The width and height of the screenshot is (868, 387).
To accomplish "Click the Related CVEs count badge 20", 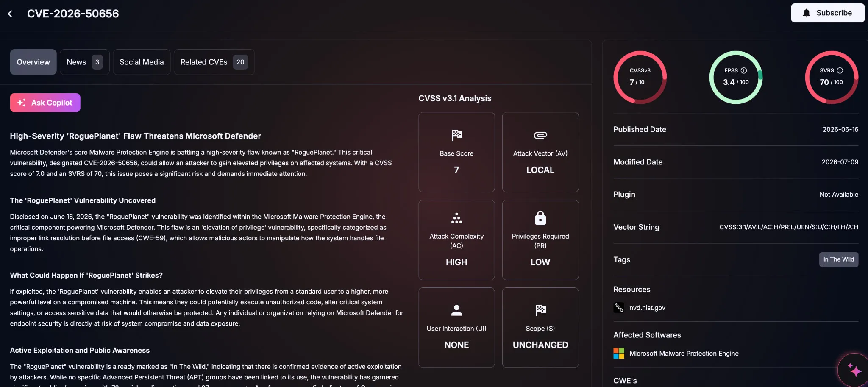I will point(240,62).
